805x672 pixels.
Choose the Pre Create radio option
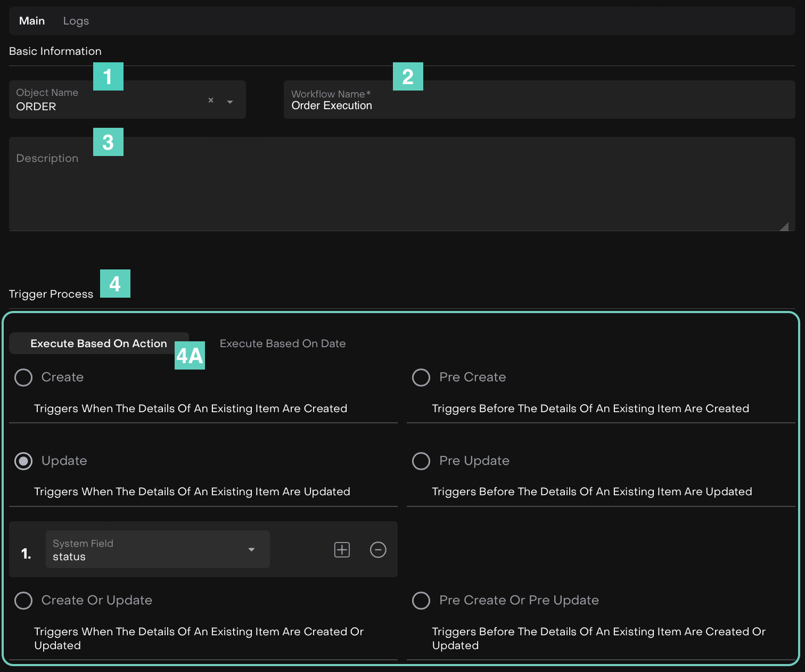click(x=421, y=378)
